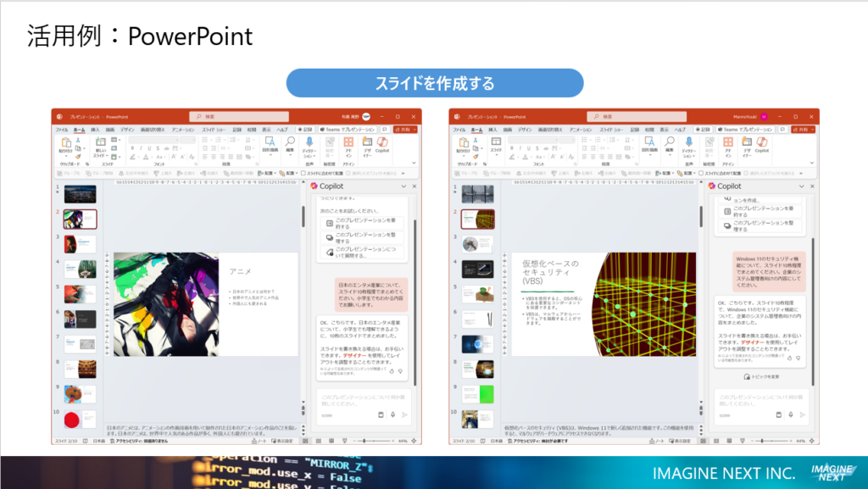This screenshot has width=868, height=489.
Task: Open Designer in the left window's ribbon
Action: coord(367,147)
